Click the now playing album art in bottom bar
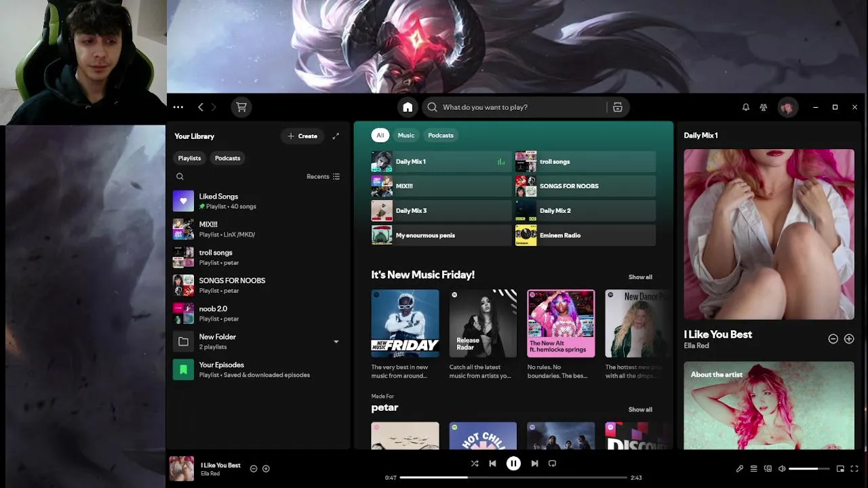Screen dimensions: 868x488 [x=181, y=468]
